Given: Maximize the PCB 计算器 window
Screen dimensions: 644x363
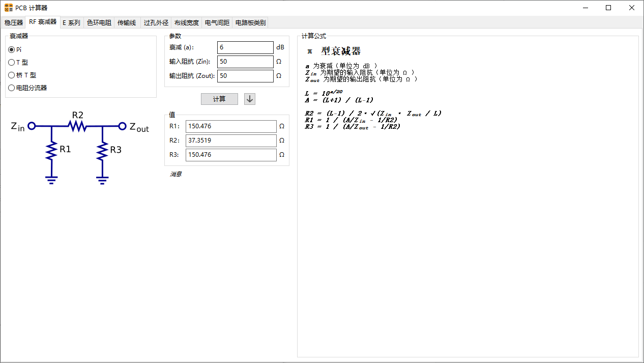Looking at the screenshot, I should pos(608,8).
